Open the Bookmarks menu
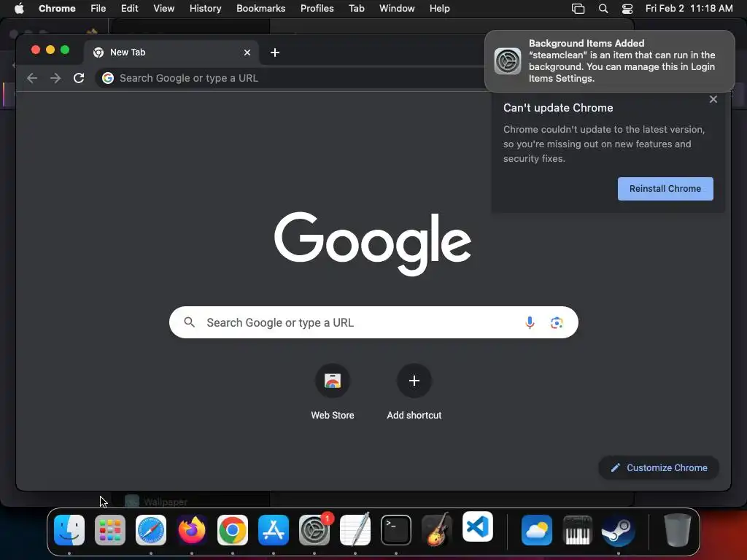747x560 pixels. pos(260,8)
